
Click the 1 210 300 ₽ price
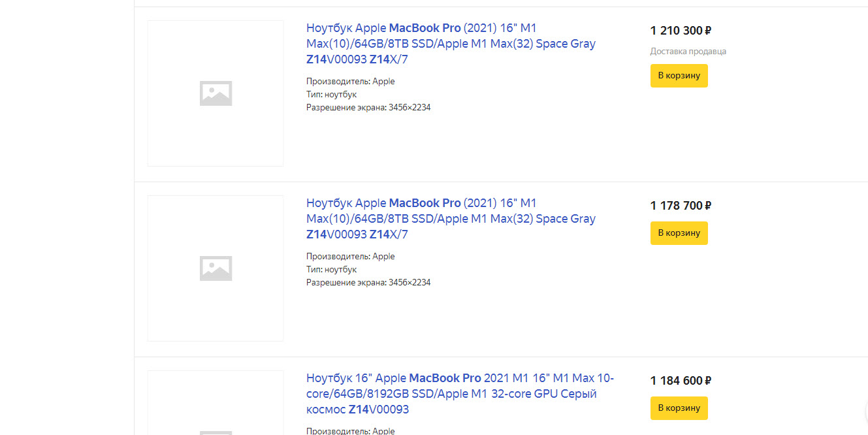pos(681,31)
